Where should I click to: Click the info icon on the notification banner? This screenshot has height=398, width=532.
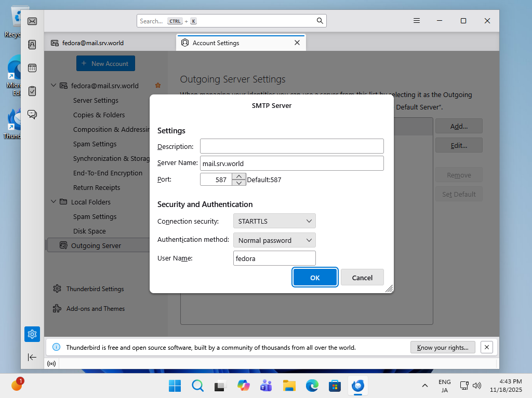[56, 347]
